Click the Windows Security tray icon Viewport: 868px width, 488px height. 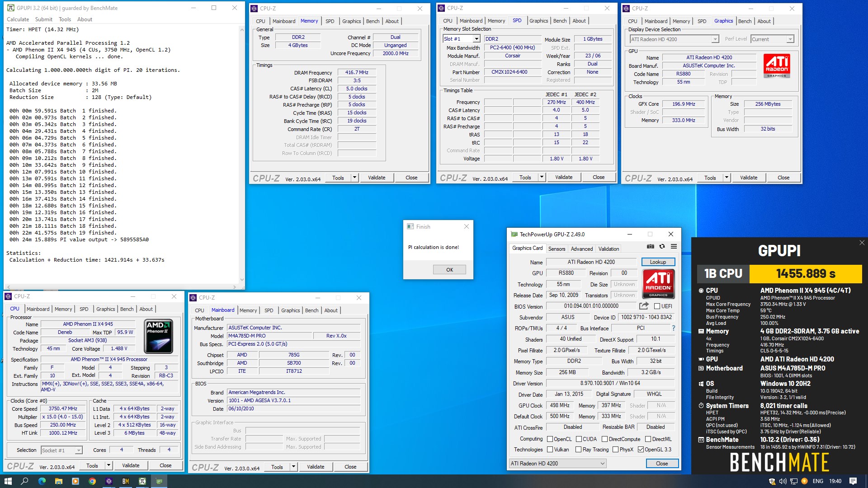point(772,481)
